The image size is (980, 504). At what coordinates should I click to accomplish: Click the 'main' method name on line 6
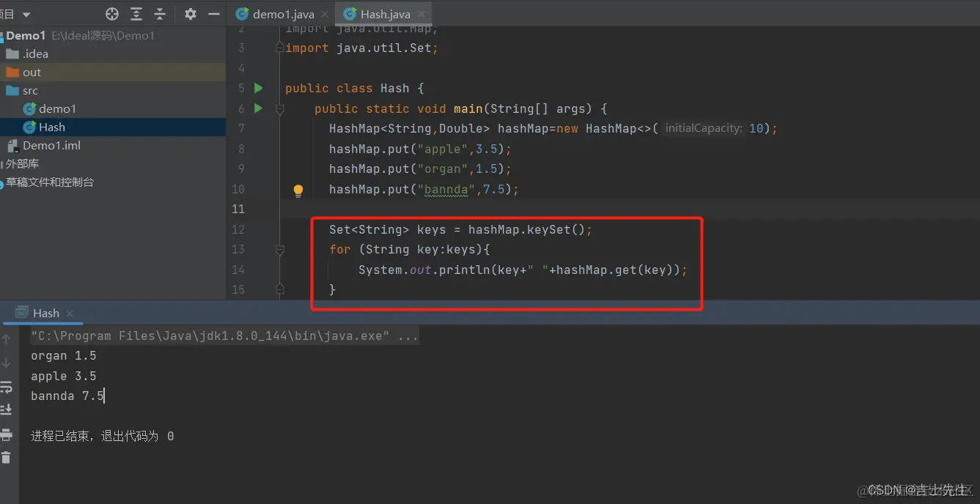pyautogui.click(x=468, y=108)
